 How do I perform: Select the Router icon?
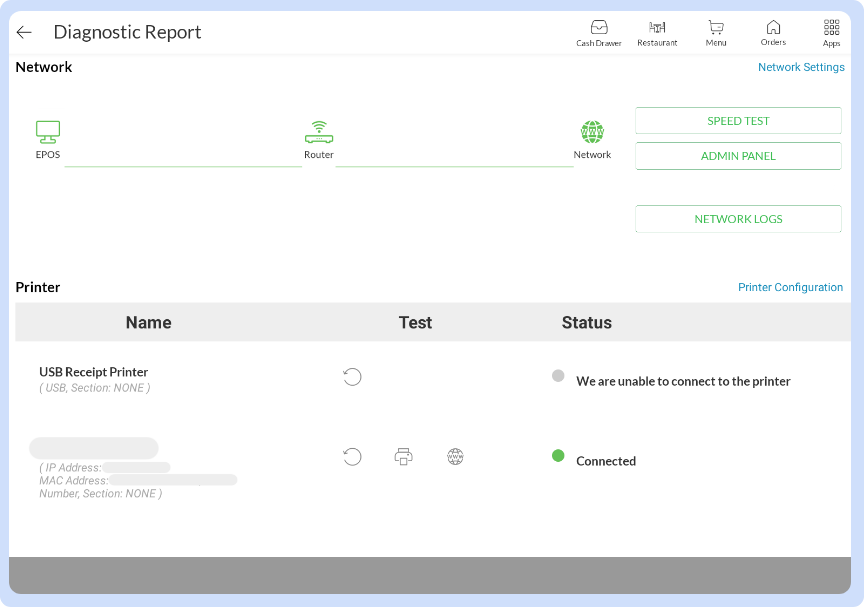tap(319, 132)
